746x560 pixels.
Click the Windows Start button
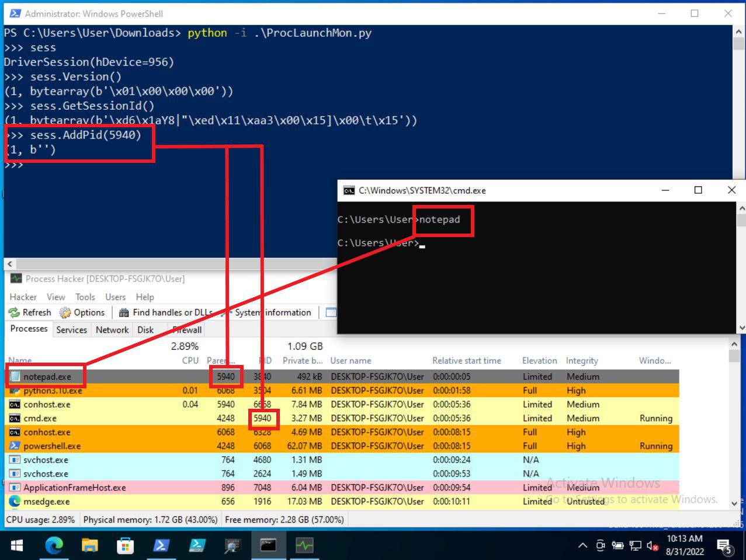(17, 545)
